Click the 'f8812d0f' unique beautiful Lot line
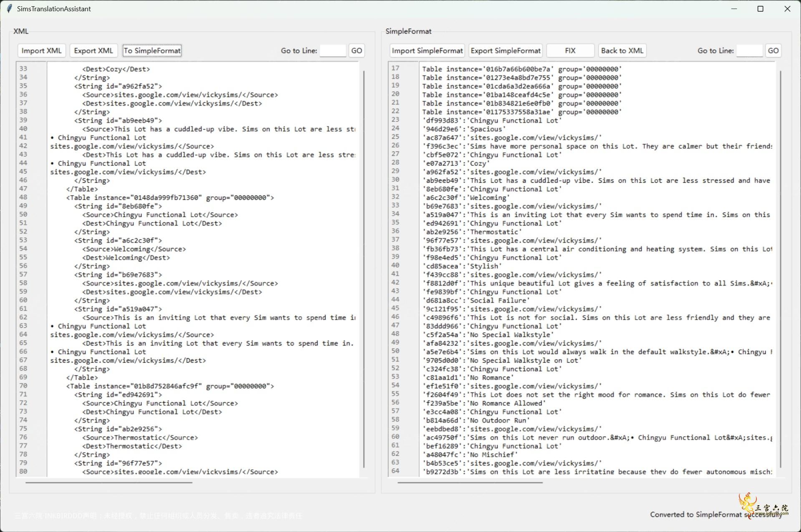The image size is (801, 532). [597, 283]
